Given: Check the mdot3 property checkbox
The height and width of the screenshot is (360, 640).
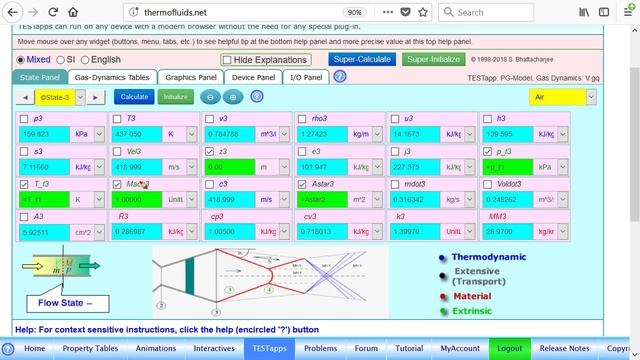Looking at the screenshot, I should (x=395, y=184).
